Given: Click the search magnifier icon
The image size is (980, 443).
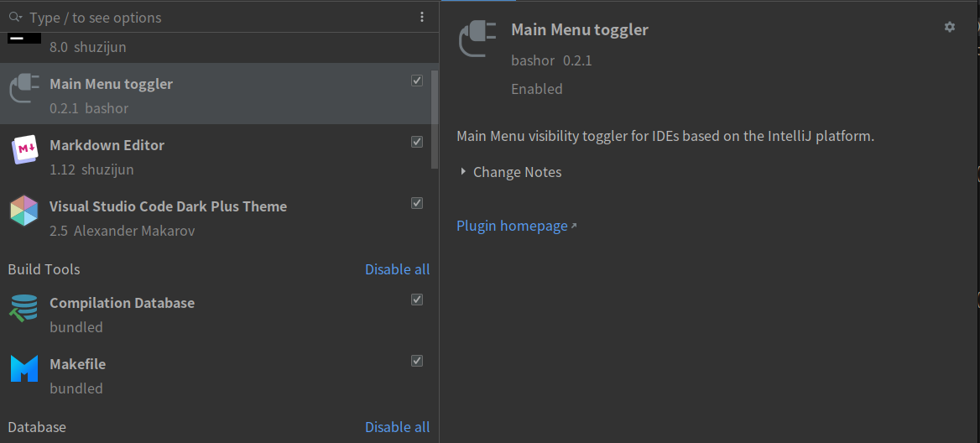Looking at the screenshot, I should 15,17.
